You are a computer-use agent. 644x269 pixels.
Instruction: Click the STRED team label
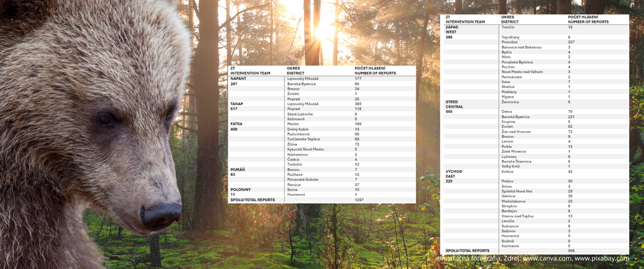tap(452, 101)
